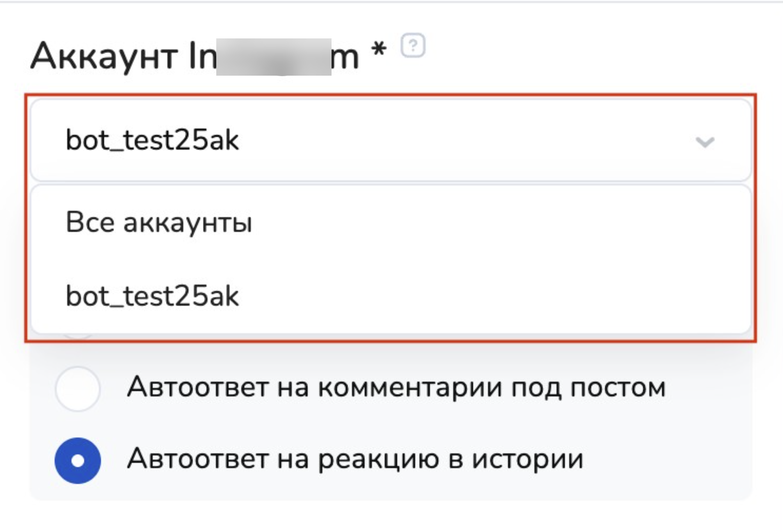Click the word "истории" in the radio label
The height and width of the screenshot is (532, 783).
[x=527, y=459]
